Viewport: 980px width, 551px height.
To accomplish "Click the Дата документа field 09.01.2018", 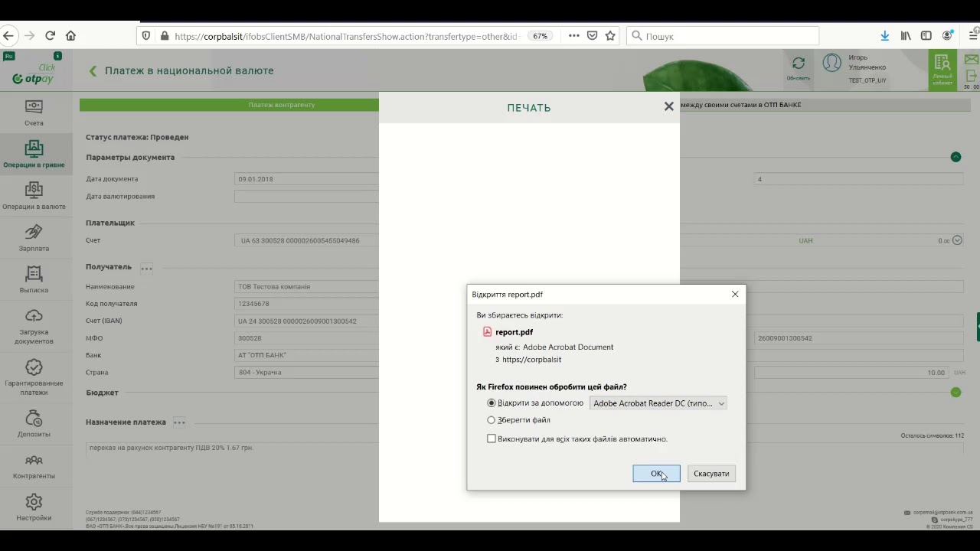I will pyautogui.click(x=307, y=179).
